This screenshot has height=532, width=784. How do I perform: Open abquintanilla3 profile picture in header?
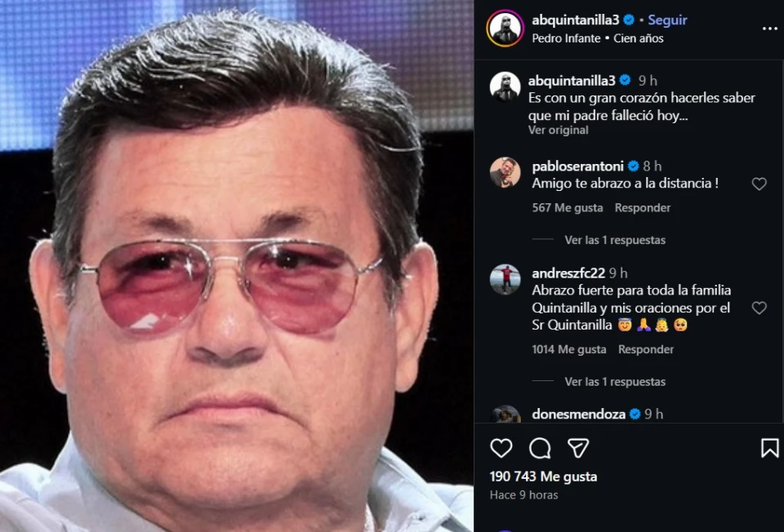[x=505, y=29]
